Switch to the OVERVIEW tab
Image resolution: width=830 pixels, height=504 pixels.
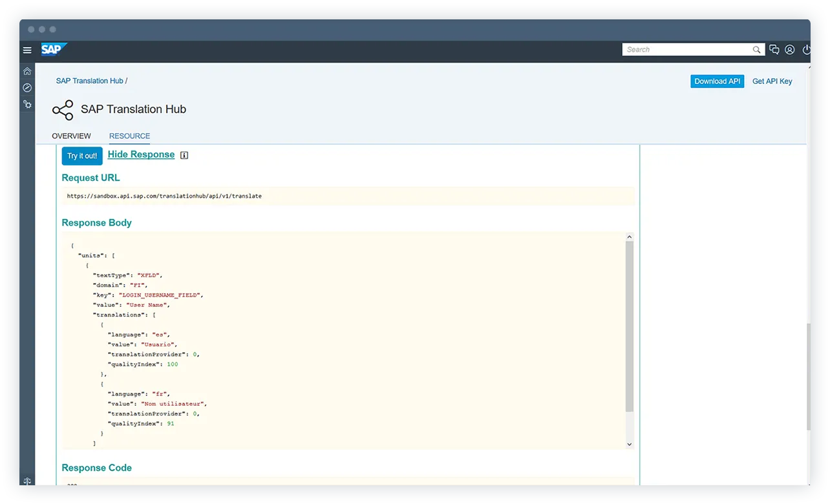(71, 136)
